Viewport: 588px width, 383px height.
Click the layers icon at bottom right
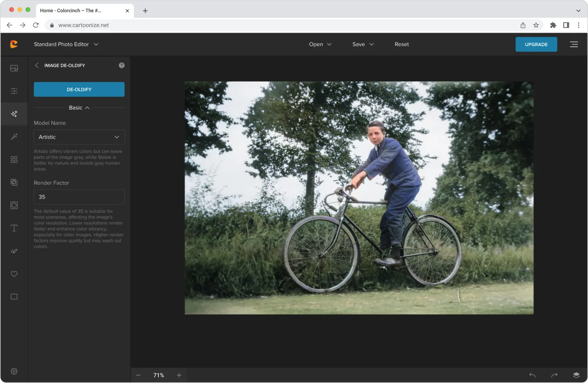(576, 375)
